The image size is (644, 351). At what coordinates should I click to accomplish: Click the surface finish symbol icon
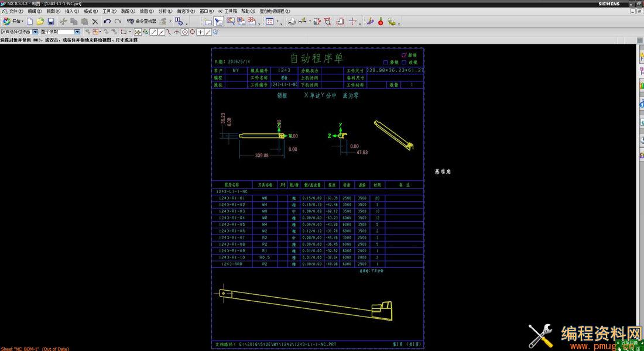coord(328,21)
